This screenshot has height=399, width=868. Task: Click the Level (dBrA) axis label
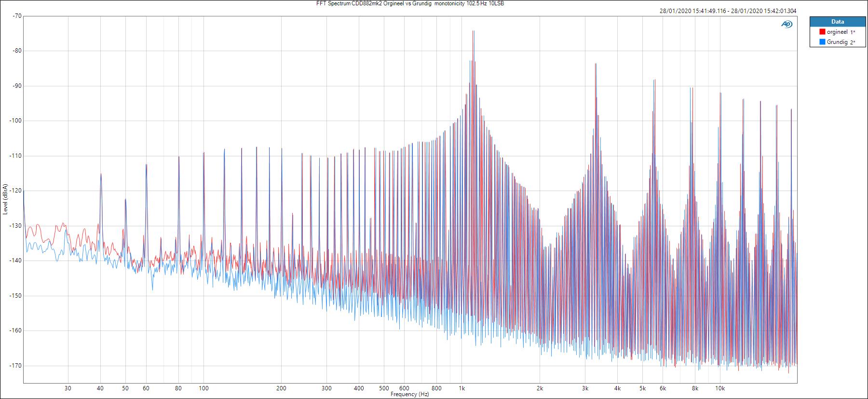pyautogui.click(x=5, y=199)
